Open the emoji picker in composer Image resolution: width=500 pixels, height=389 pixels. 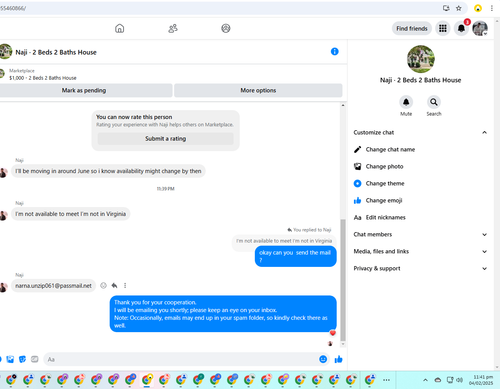pyautogui.click(x=323, y=359)
